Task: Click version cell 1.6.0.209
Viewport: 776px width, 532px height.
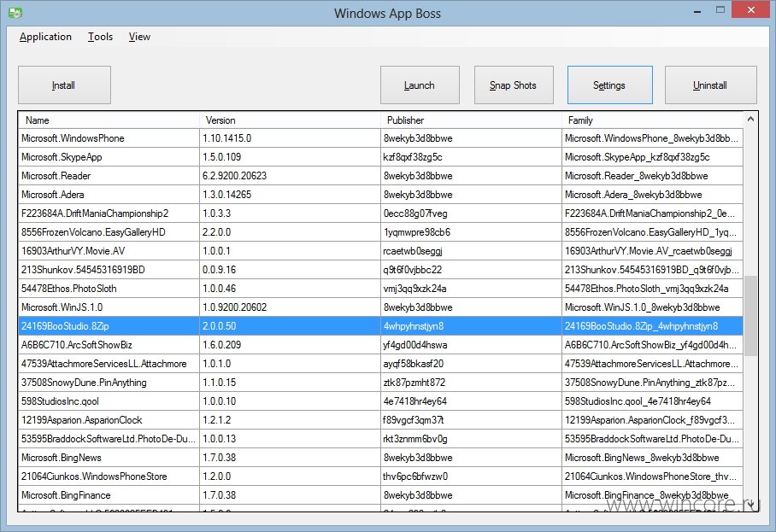Action: point(290,345)
